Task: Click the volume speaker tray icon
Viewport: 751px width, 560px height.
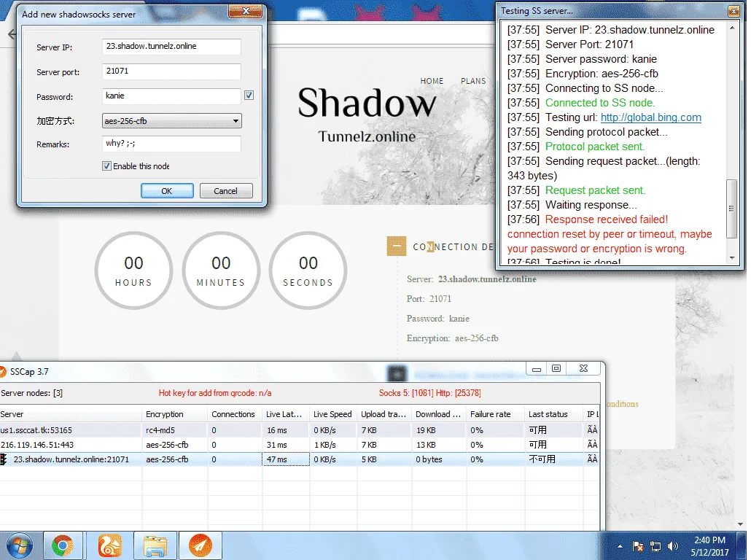Action: tap(673, 547)
